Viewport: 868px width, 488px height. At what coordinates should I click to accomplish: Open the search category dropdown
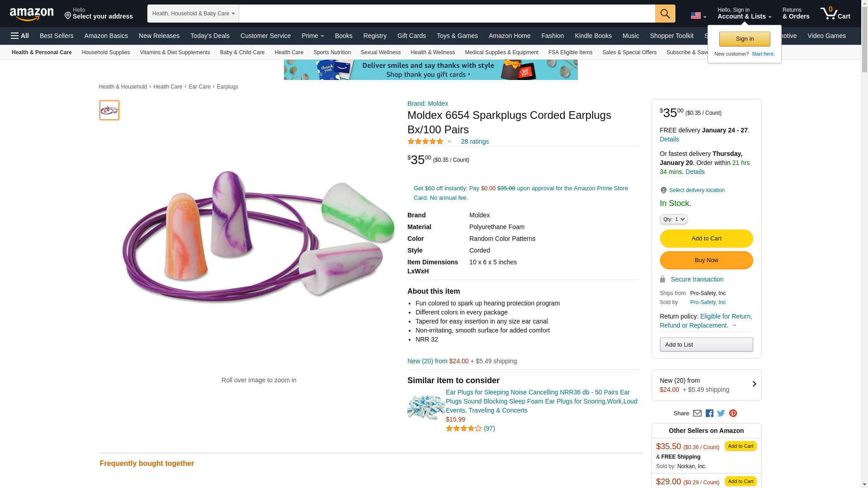(x=193, y=14)
